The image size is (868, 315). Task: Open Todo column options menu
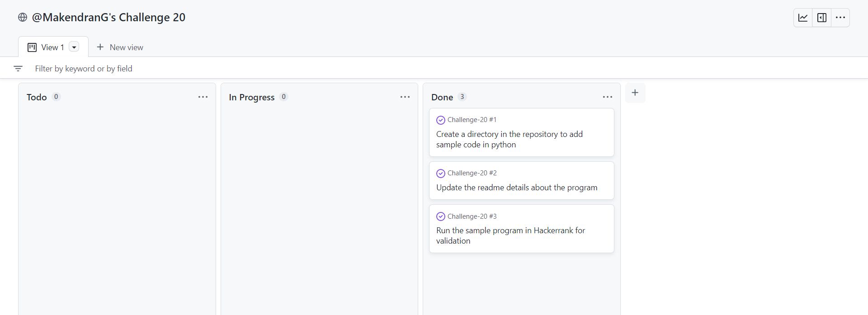203,97
